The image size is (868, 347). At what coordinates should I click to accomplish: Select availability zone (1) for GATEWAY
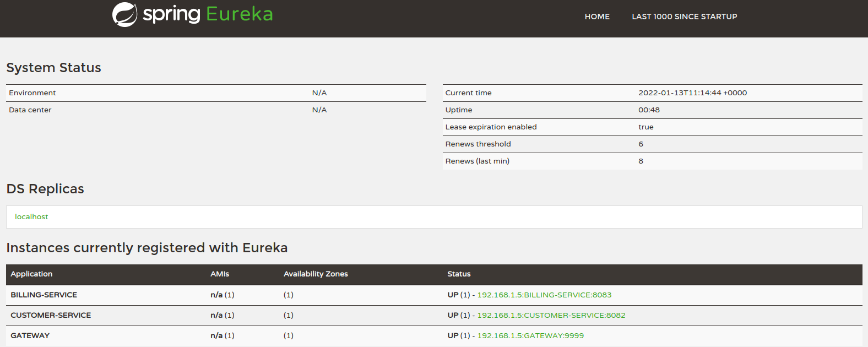[x=289, y=336]
